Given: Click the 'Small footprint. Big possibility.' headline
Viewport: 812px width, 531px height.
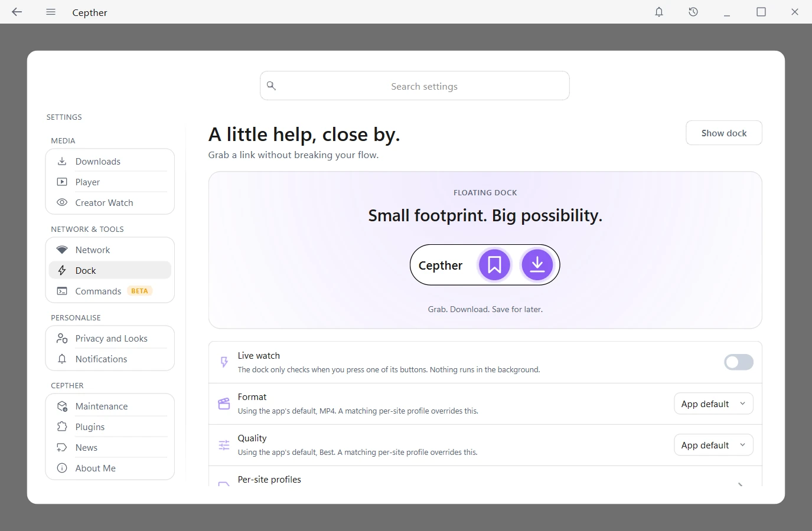Looking at the screenshot, I should (x=485, y=215).
